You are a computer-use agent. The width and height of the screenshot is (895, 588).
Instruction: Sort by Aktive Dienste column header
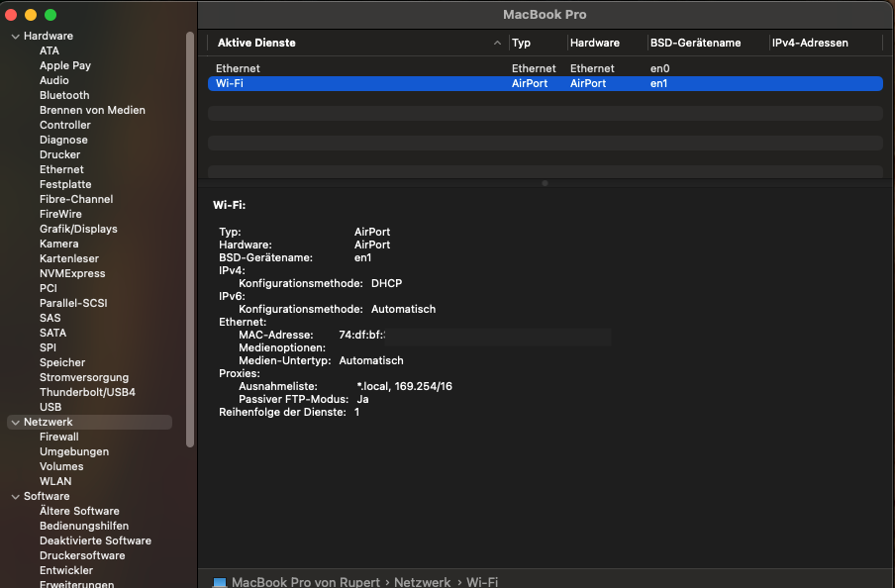tap(257, 44)
